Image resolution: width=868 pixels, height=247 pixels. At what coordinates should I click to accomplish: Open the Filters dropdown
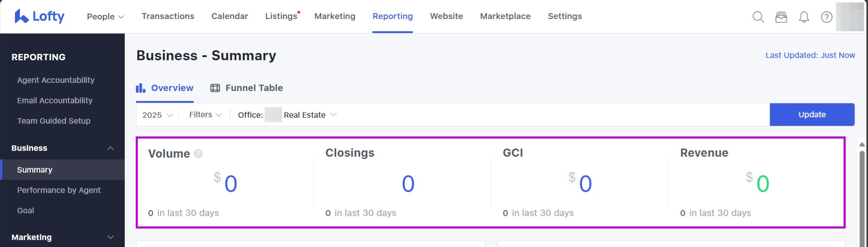click(x=205, y=115)
